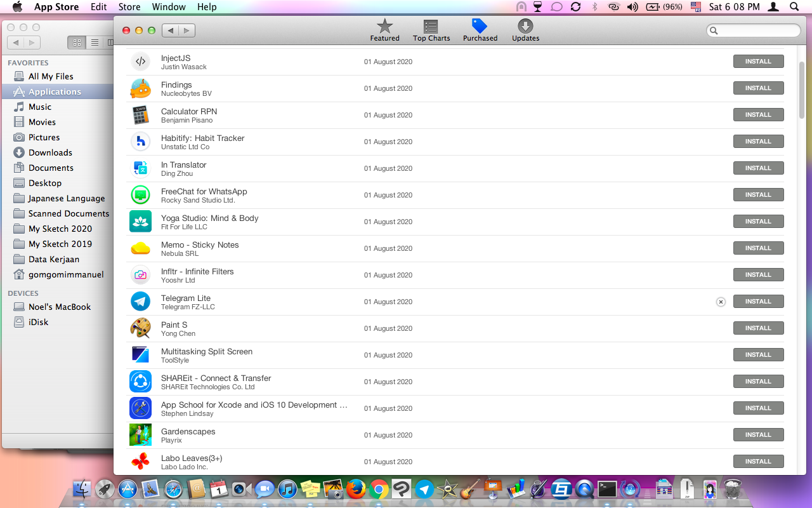Go back with App Store back arrow
Viewport: 812px width, 508px height.
(x=170, y=30)
